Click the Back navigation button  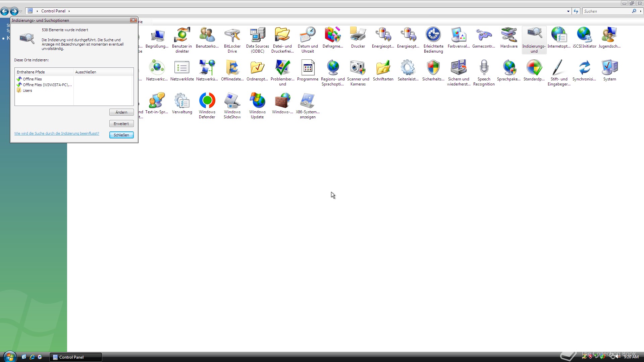pyautogui.click(x=5, y=11)
